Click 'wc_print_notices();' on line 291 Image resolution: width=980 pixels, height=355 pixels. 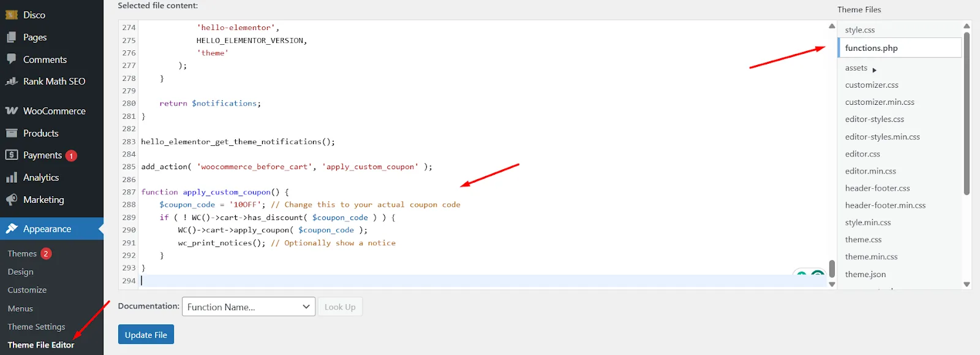(222, 243)
